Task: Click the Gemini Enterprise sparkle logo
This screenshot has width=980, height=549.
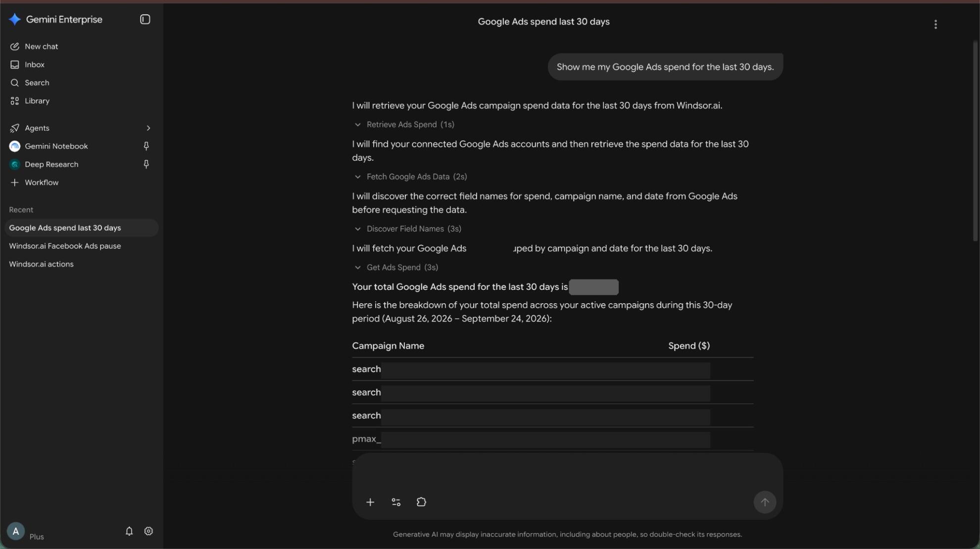Action: click(15, 19)
